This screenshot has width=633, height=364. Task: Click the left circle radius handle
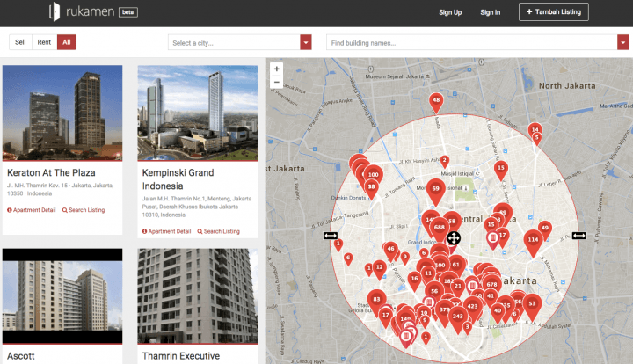(x=331, y=236)
